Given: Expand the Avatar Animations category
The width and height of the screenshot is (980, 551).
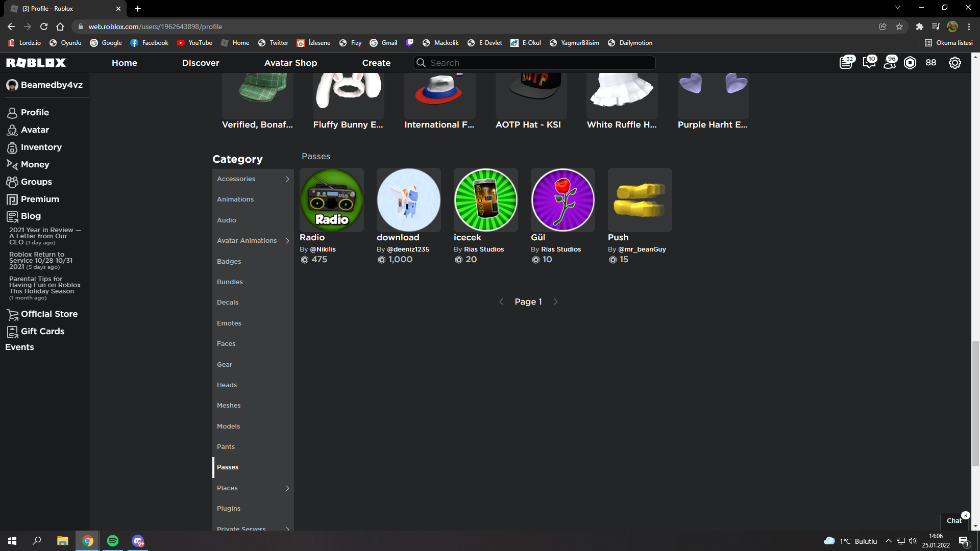Looking at the screenshot, I should point(287,241).
